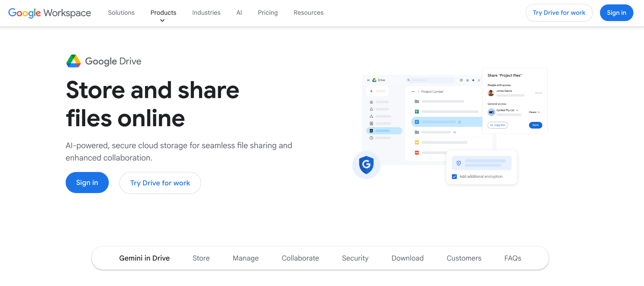The width and height of the screenshot is (644, 286).
Task: Click the shared people icon on folder row
Action: [x=455, y=132]
